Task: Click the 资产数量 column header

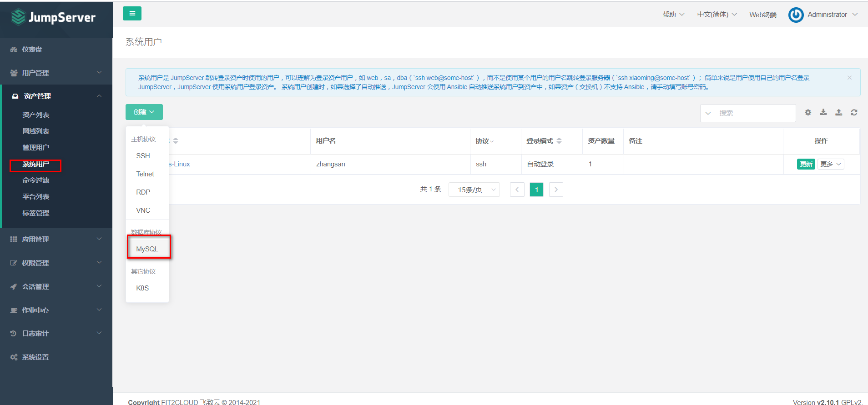Action: (601, 141)
